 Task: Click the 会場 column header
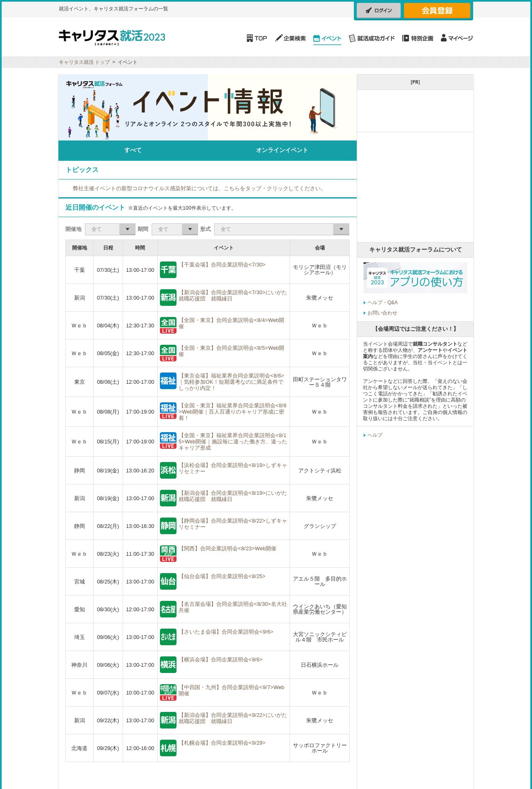pos(319,248)
